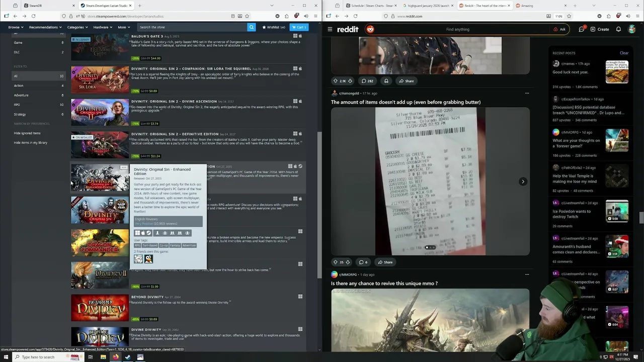Bookmark the Steam page with star icon
This screenshot has width=644, height=362.
pyautogui.click(x=247, y=16)
